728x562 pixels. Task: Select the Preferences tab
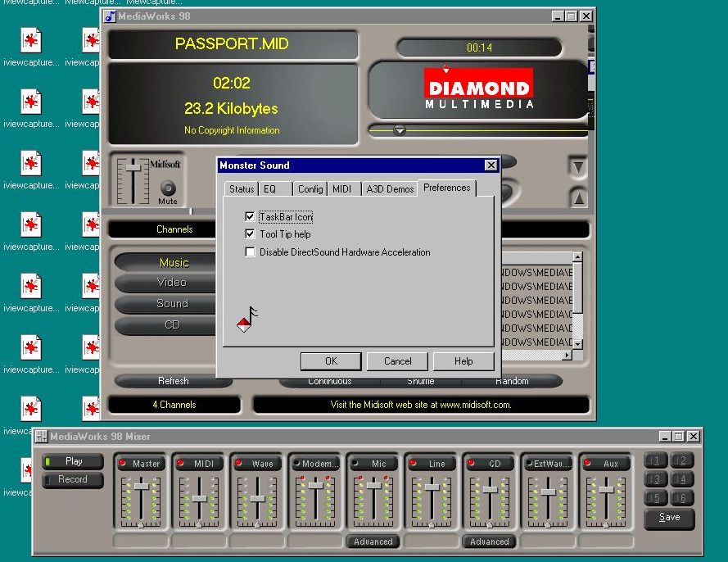pyautogui.click(x=446, y=188)
